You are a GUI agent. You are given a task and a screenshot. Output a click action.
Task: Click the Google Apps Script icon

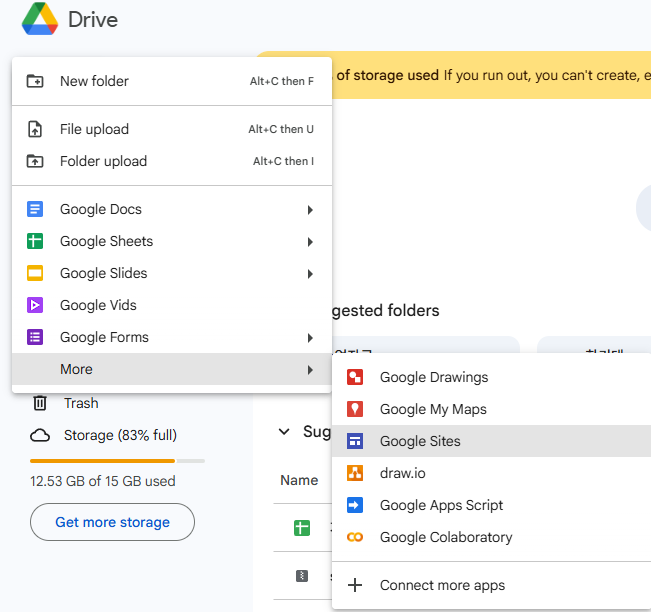click(x=355, y=505)
